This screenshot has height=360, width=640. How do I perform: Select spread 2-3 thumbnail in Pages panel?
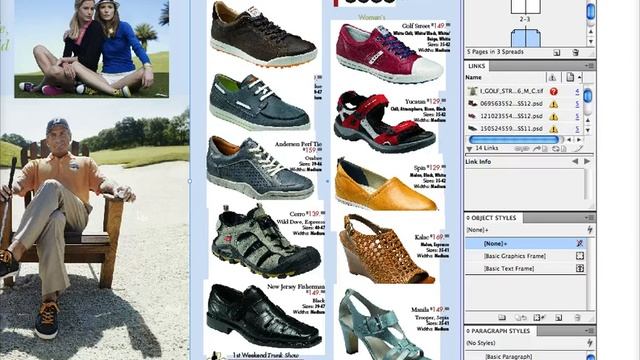point(525,7)
